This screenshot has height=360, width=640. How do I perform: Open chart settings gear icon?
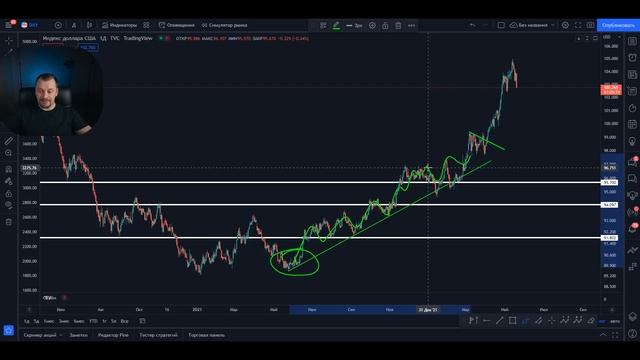pos(565,25)
